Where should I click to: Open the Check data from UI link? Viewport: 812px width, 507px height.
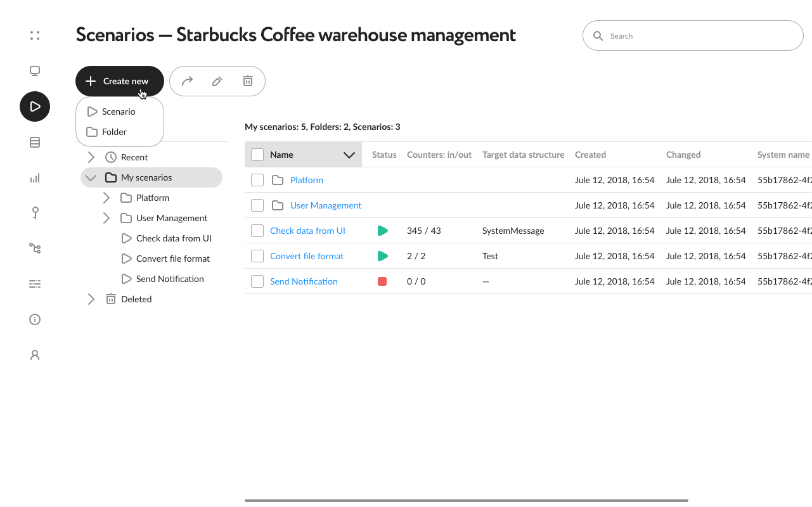pos(307,231)
